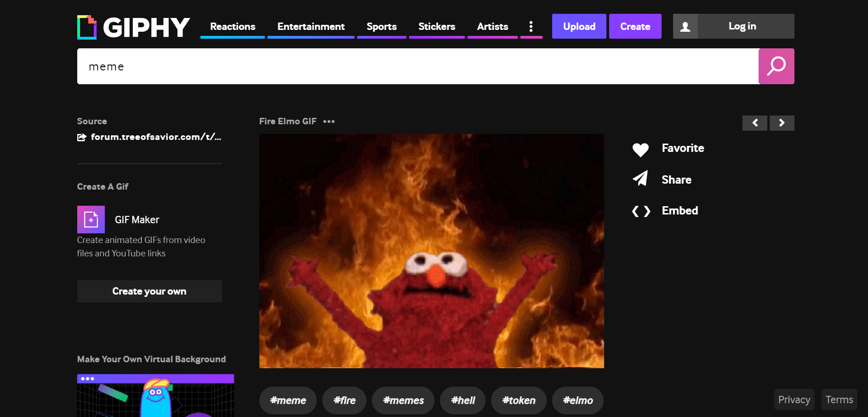Open the Entertainment category

(x=311, y=27)
